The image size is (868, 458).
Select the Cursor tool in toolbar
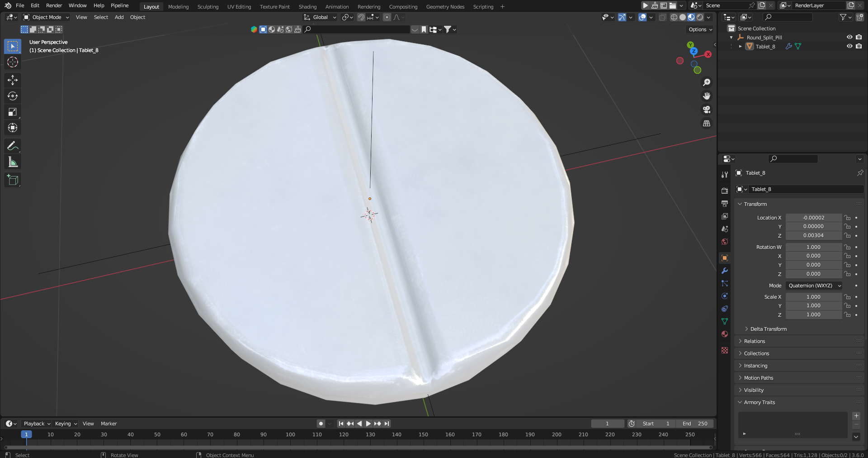click(x=13, y=62)
